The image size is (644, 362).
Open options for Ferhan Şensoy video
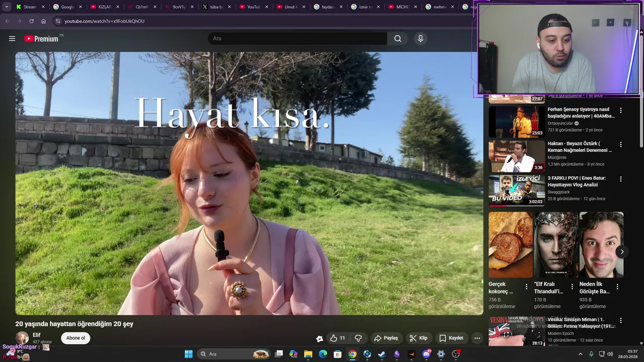click(x=620, y=110)
